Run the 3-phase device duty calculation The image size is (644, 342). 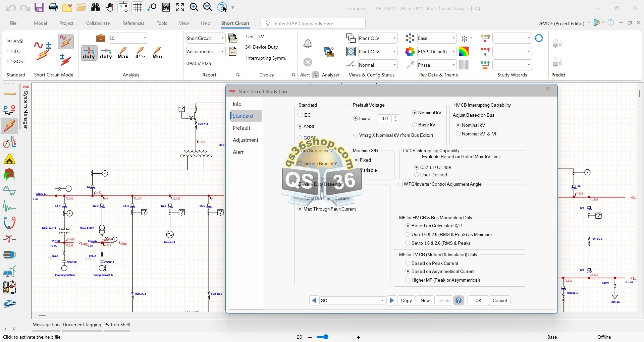[89, 53]
